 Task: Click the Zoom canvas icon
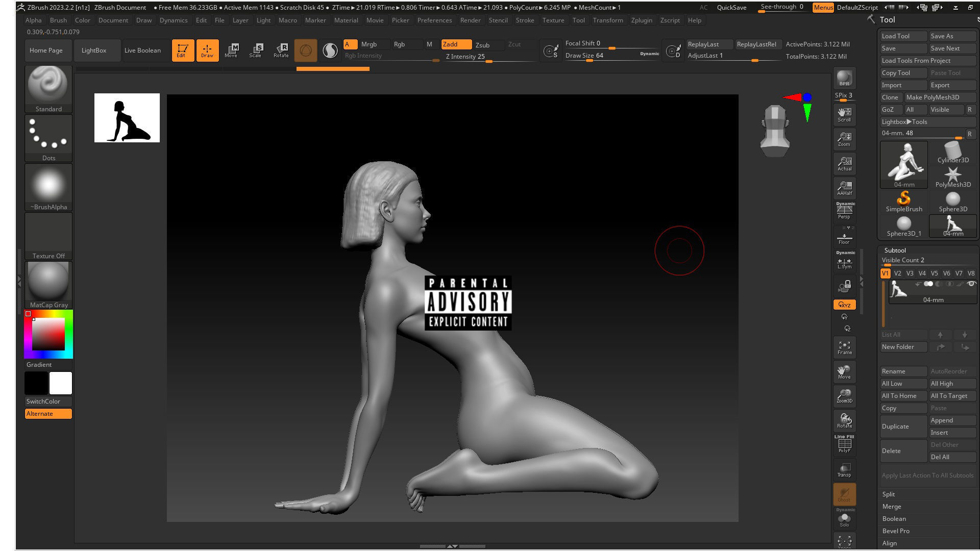pos(844,139)
